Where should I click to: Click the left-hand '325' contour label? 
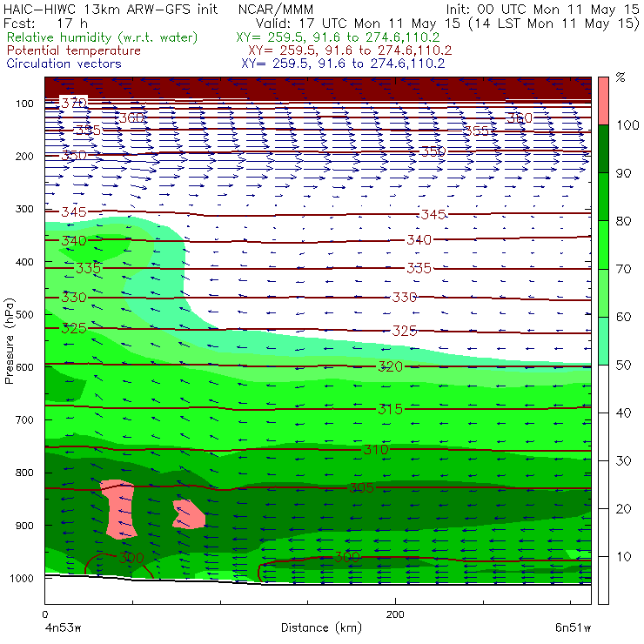[74, 328]
